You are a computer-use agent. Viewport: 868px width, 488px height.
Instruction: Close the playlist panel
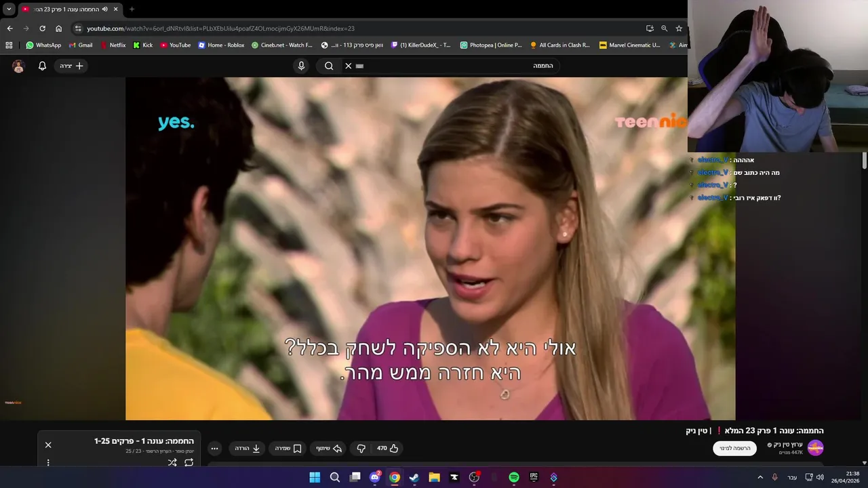(x=48, y=445)
